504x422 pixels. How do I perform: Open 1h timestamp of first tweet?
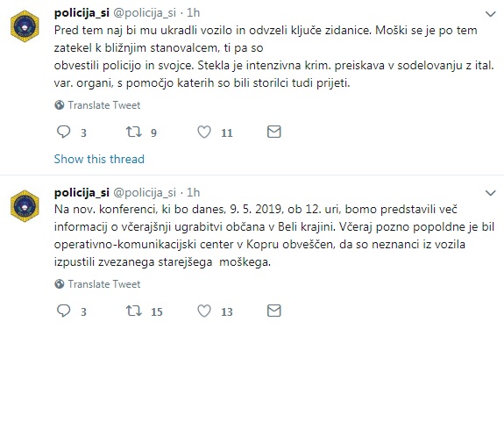coord(194,13)
